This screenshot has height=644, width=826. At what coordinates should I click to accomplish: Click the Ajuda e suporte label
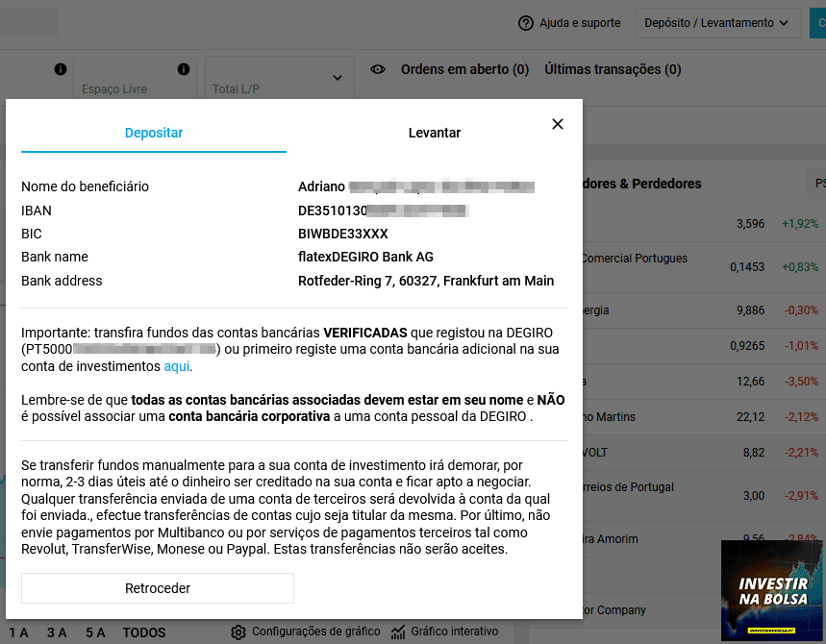coord(580,23)
